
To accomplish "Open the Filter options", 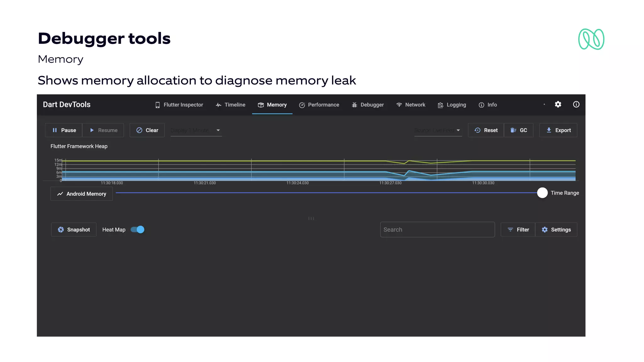I will tap(518, 230).
